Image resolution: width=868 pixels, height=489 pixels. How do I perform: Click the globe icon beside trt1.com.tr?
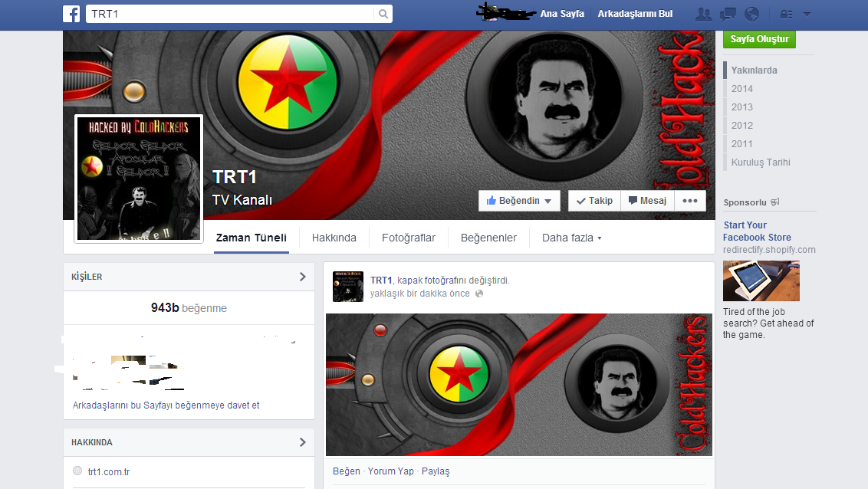click(77, 471)
